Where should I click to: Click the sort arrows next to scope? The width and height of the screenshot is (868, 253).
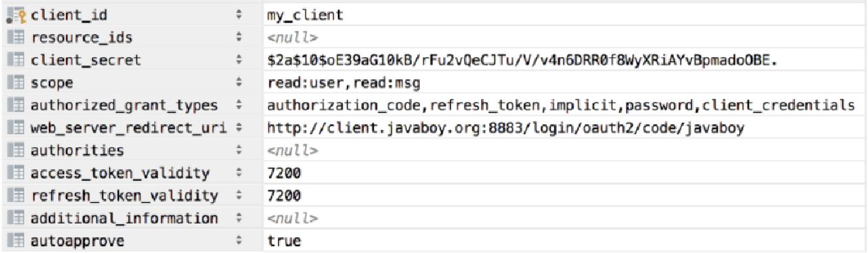tap(239, 82)
